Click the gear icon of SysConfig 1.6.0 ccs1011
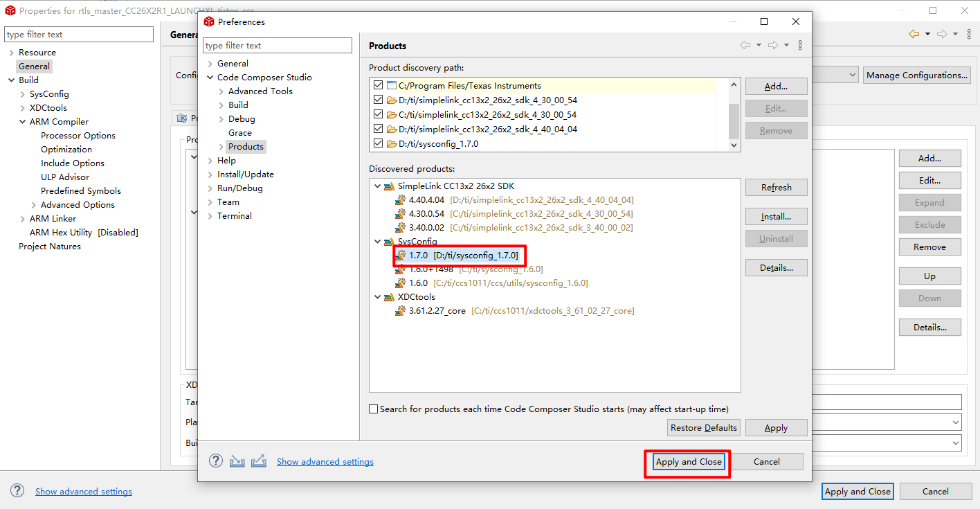 400,283
